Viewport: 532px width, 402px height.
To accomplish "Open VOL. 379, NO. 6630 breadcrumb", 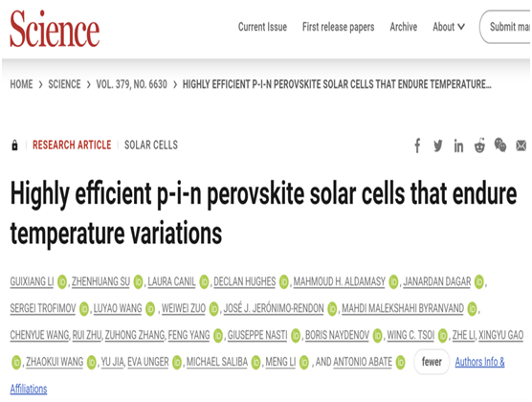I will coord(132,84).
